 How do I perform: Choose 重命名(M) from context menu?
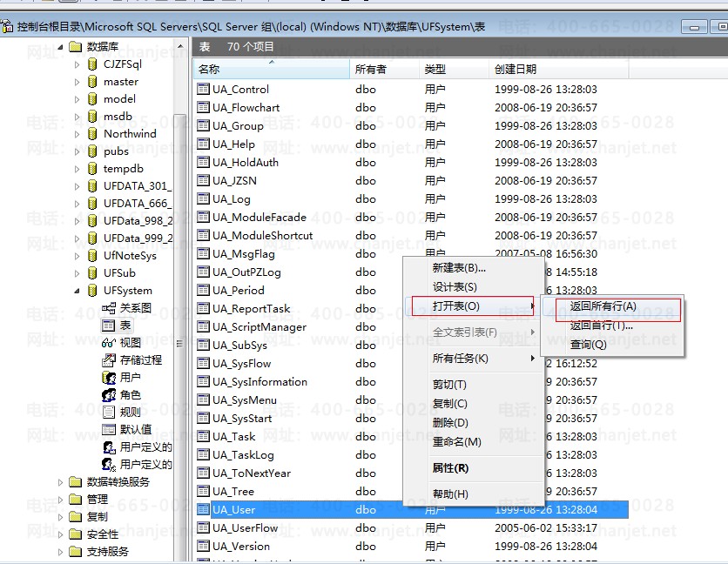[474, 441]
